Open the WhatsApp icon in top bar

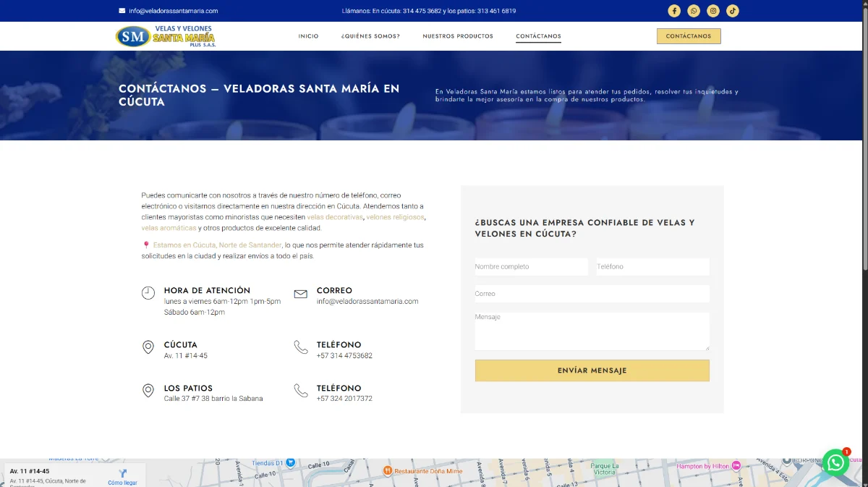[694, 11]
